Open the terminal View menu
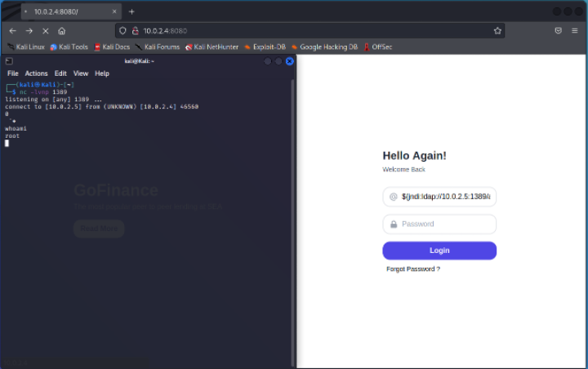This screenshot has width=588, height=369. click(x=81, y=73)
